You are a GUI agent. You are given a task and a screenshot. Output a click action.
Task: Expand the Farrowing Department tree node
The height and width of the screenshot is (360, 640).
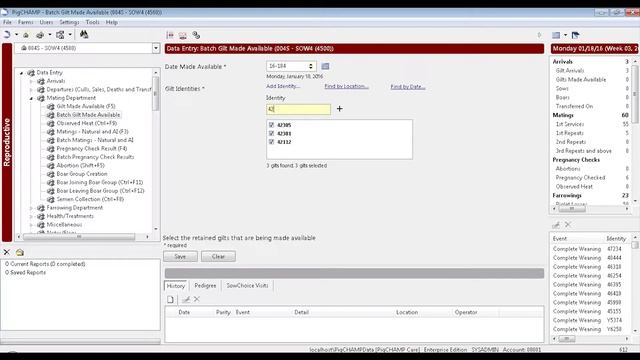31,208
